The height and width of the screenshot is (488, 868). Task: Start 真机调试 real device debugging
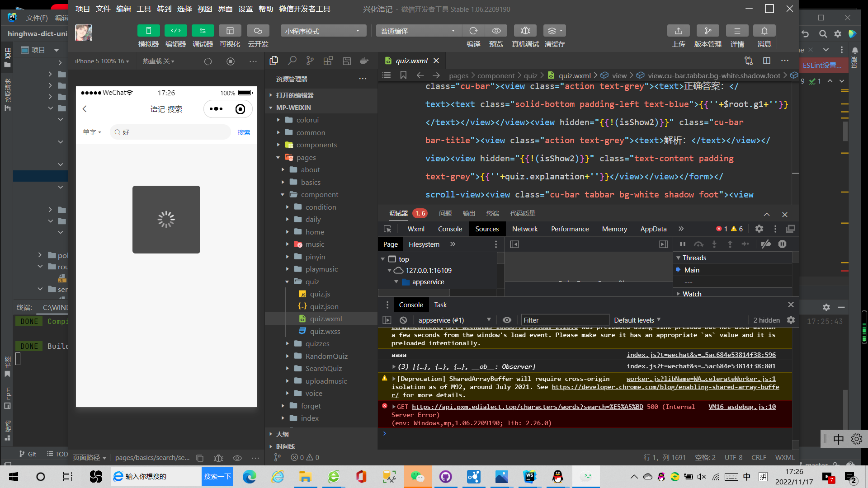coord(525,30)
